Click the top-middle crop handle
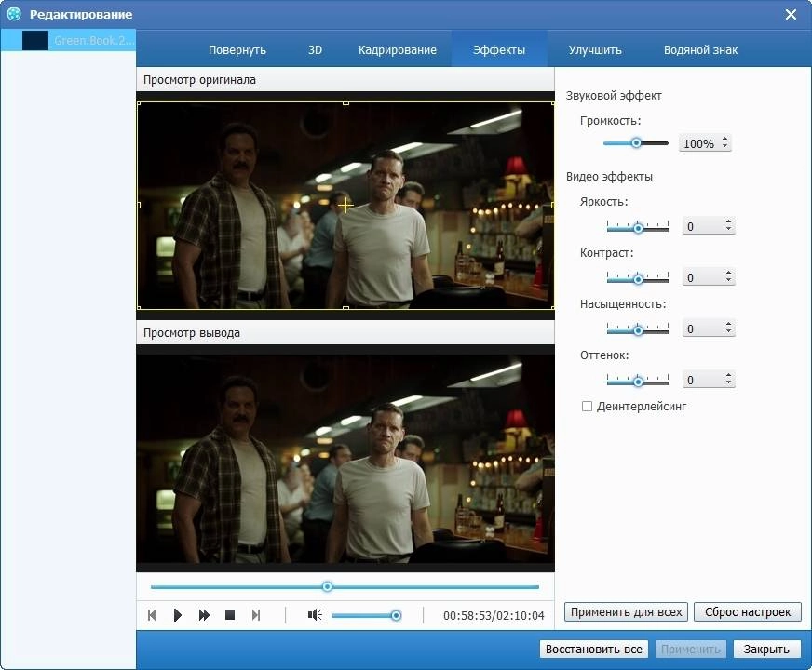Screen dimensions: 812x670 [x=345, y=103]
